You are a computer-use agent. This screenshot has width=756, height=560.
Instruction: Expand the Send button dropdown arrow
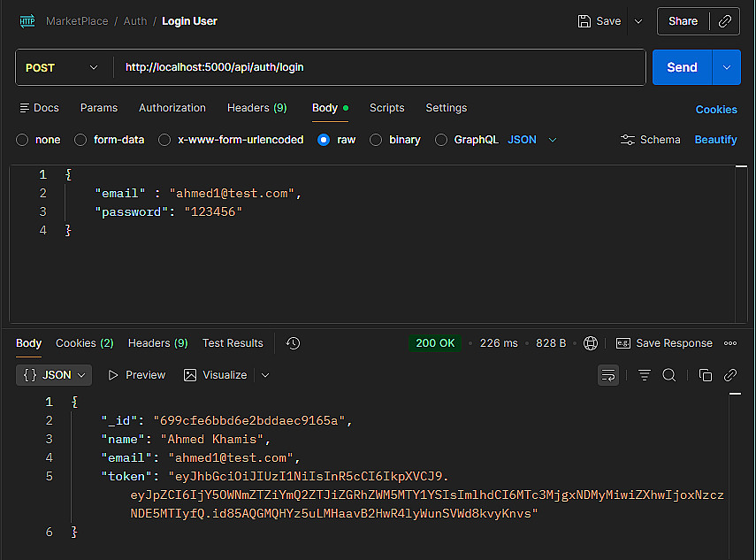[x=728, y=67]
